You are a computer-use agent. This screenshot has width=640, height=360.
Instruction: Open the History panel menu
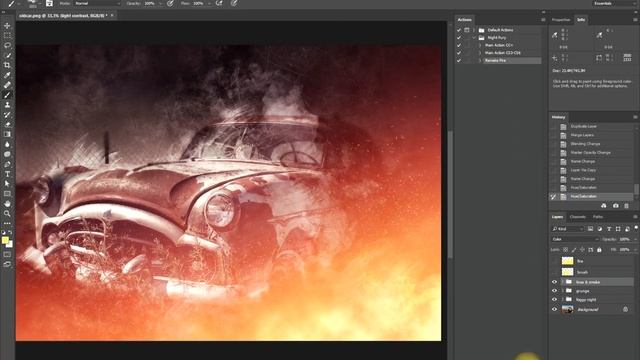(x=635, y=117)
